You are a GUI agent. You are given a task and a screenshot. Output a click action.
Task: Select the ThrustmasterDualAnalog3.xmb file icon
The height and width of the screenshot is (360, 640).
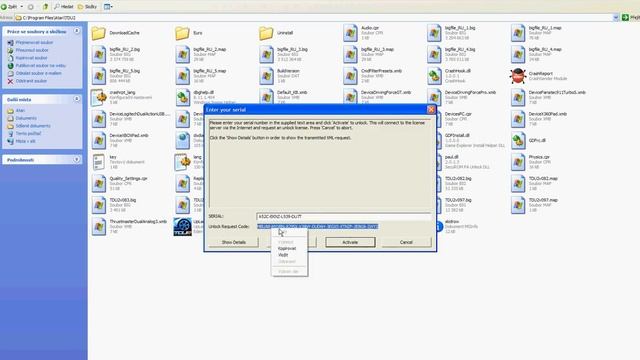[x=99, y=227]
